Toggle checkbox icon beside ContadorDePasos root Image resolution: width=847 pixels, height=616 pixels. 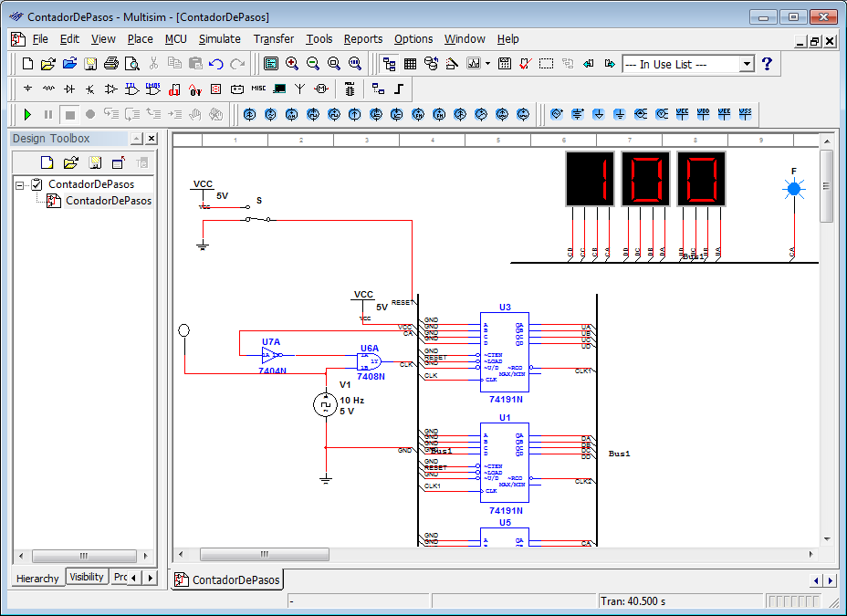(x=37, y=184)
